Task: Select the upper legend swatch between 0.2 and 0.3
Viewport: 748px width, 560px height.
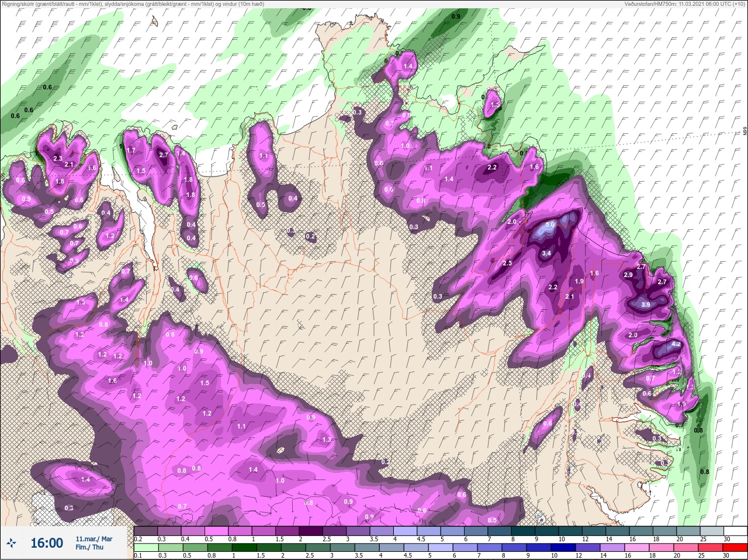Action: point(146,531)
